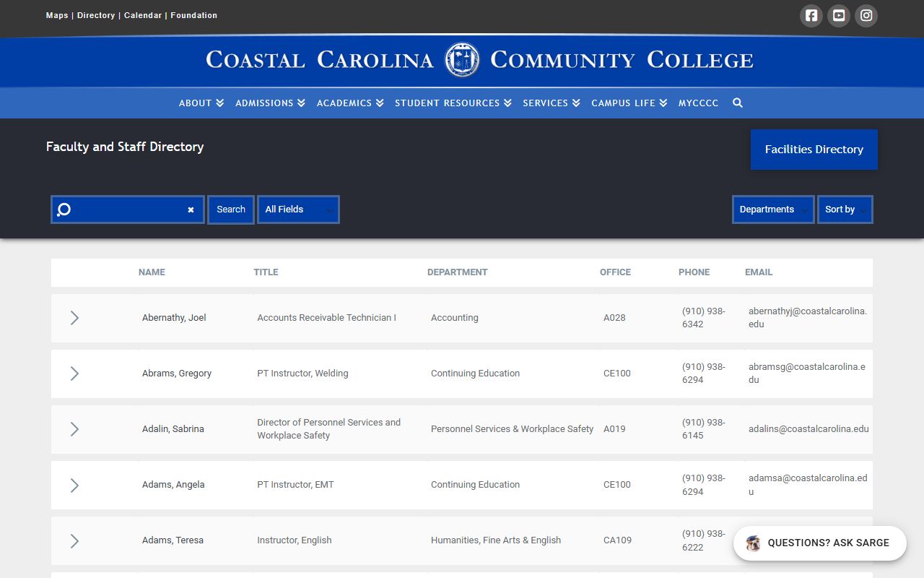Click Humanities, Fine Arts & English department
The image size is (924, 578).
coord(496,540)
